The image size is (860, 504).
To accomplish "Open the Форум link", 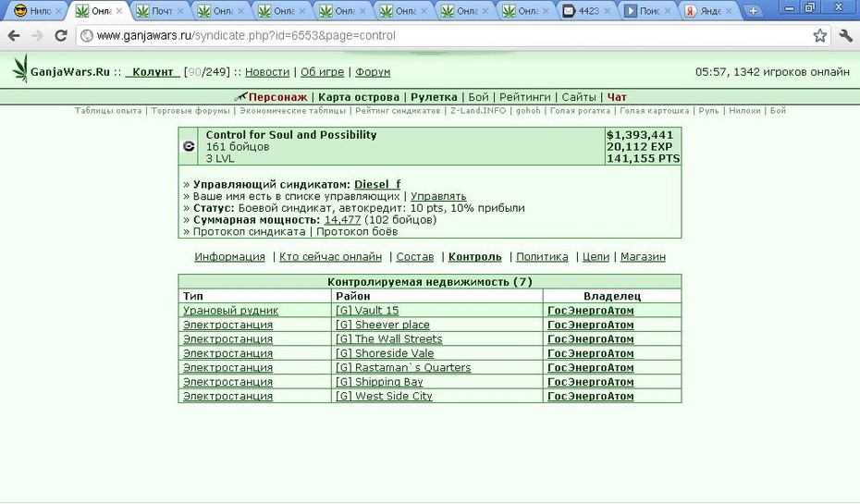I will tap(373, 72).
